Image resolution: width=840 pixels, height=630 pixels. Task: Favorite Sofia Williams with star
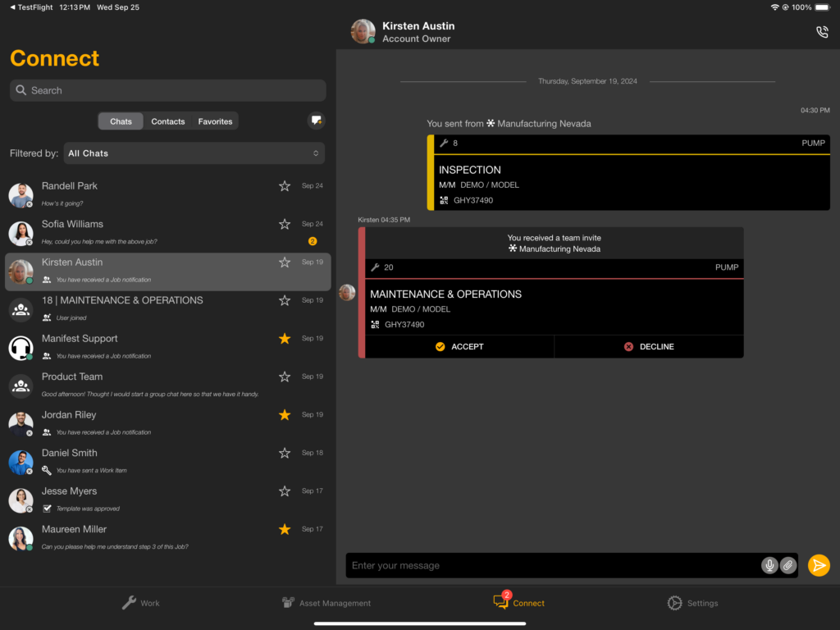285,224
